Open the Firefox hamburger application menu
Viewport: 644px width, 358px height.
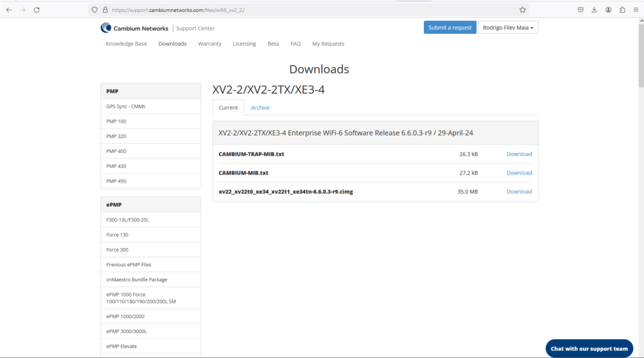coord(635,10)
